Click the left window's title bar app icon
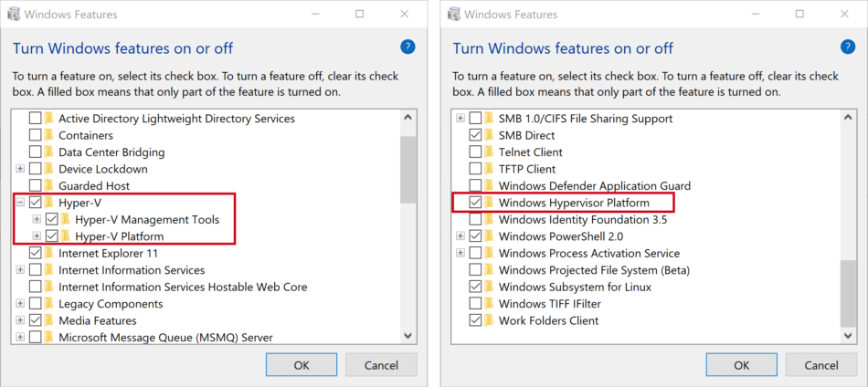The width and height of the screenshot is (868, 387). [x=14, y=14]
